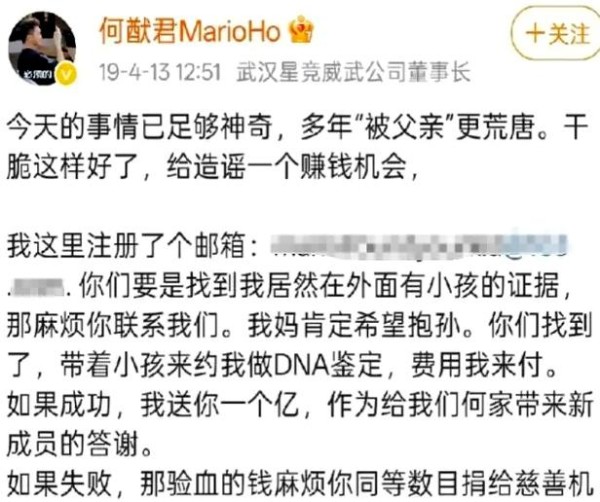Tap the text 我这里注册了个邮箱

(x=126, y=246)
